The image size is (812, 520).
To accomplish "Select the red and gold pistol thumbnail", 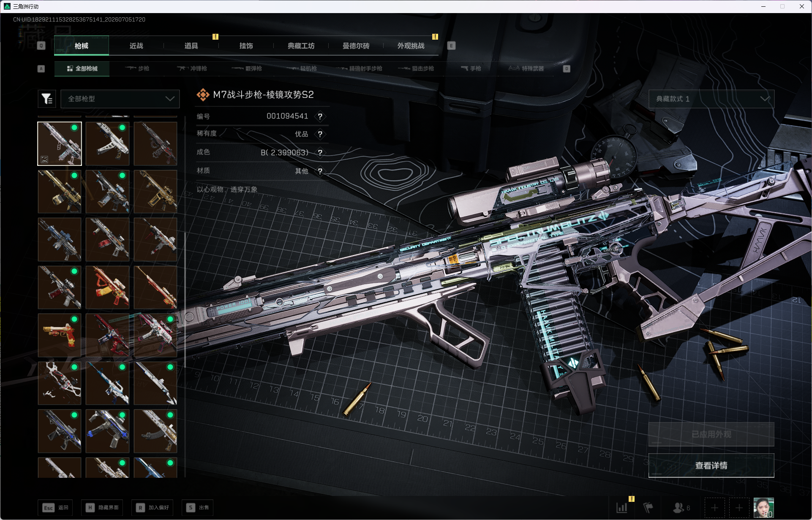I will 60,335.
